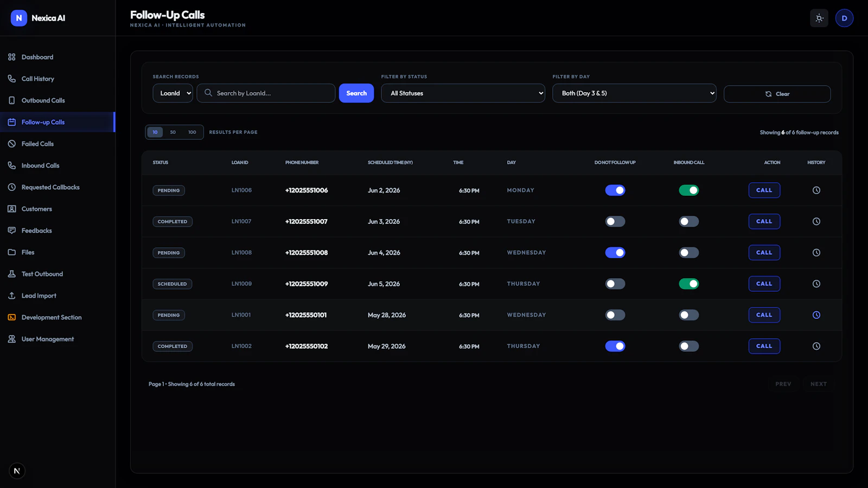868x488 pixels.
Task: Click the Nexica AI logo icon
Action: pos(19,18)
